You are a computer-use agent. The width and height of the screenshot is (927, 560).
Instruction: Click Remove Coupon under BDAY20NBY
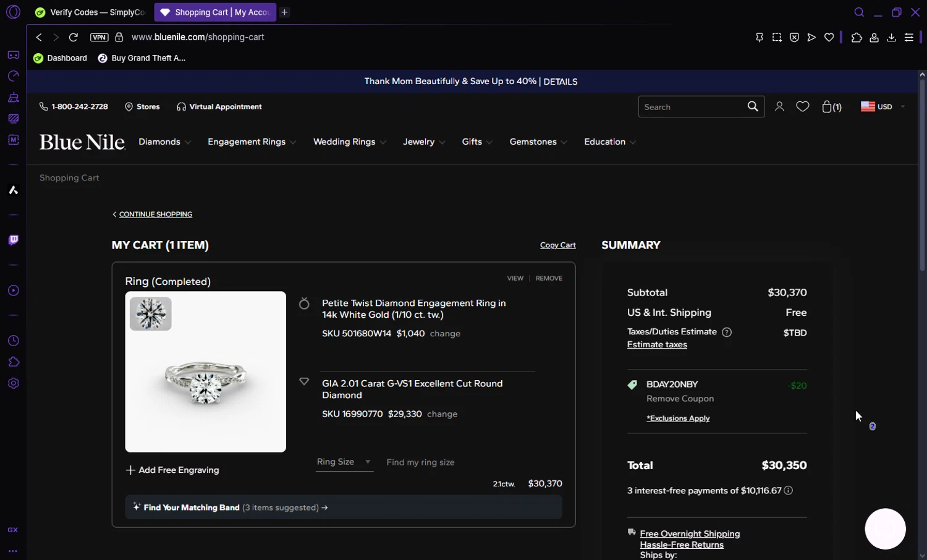pyautogui.click(x=680, y=399)
